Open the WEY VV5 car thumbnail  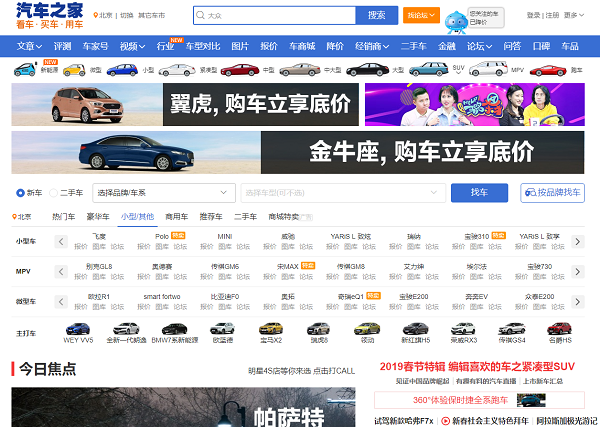click(x=78, y=329)
